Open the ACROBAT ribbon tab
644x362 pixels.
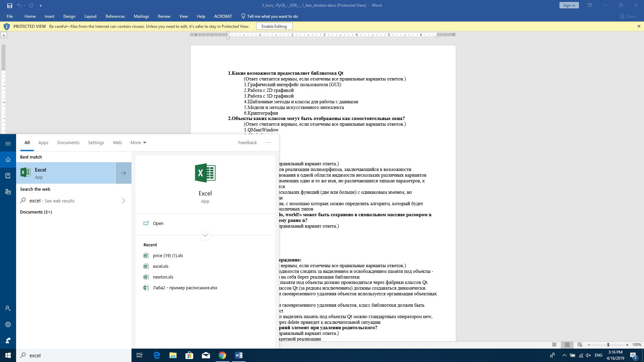point(223,16)
